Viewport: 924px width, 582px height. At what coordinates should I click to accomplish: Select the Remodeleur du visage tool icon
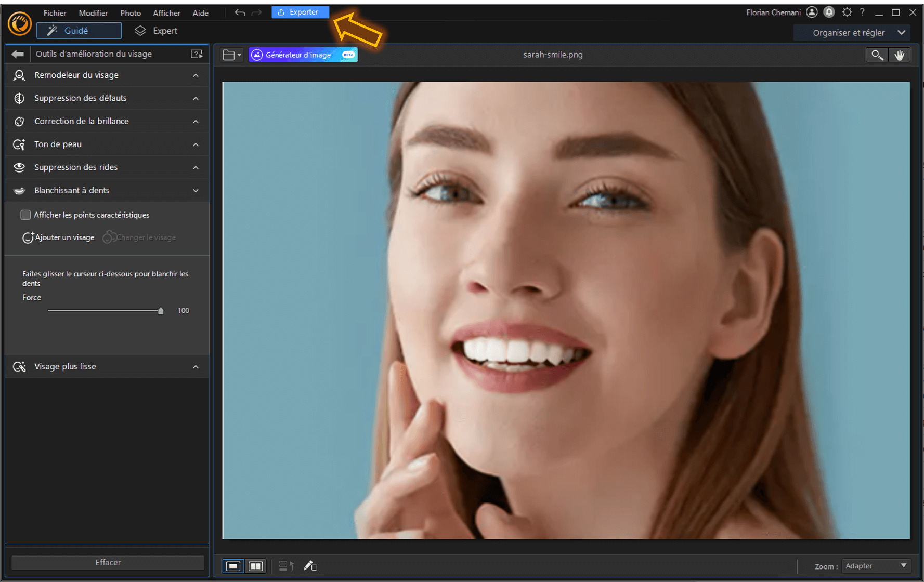(19, 75)
